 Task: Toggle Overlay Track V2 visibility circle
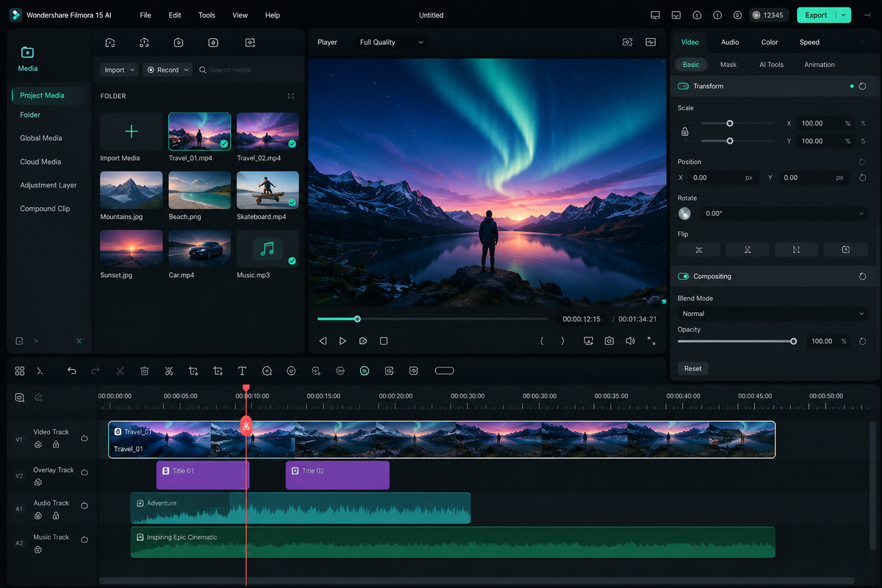(x=85, y=473)
